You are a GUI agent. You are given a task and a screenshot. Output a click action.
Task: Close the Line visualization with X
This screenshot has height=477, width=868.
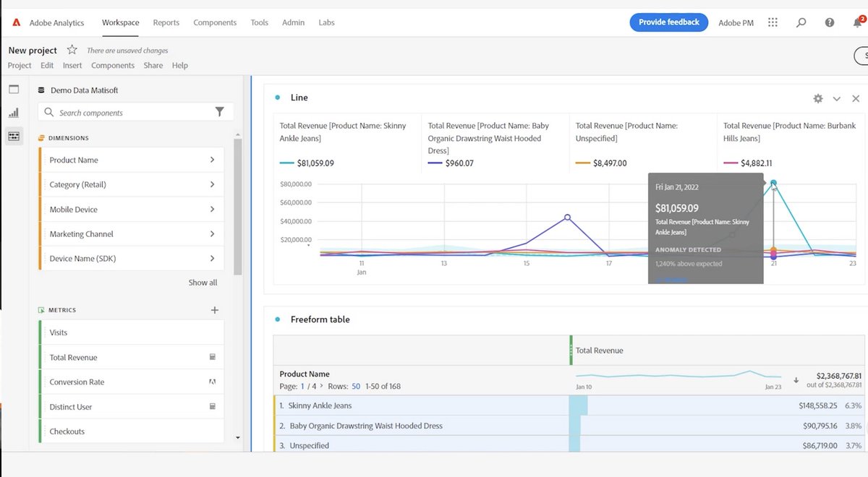(x=856, y=98)
